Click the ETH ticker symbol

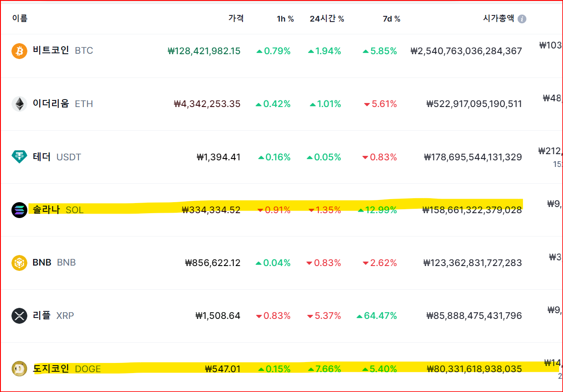tap(84, 104)
